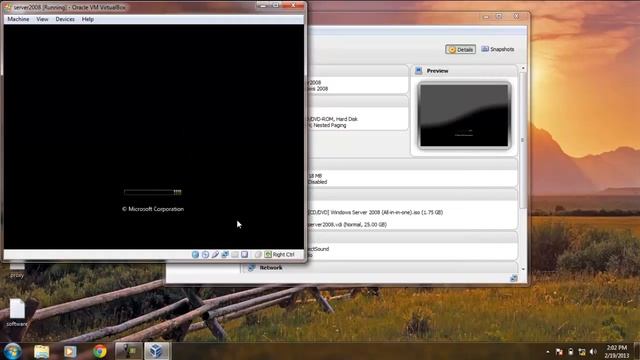This screenshot has height=360, width=640.
Task: Click the VM preview thumbnail
Action: coord(464,116)
